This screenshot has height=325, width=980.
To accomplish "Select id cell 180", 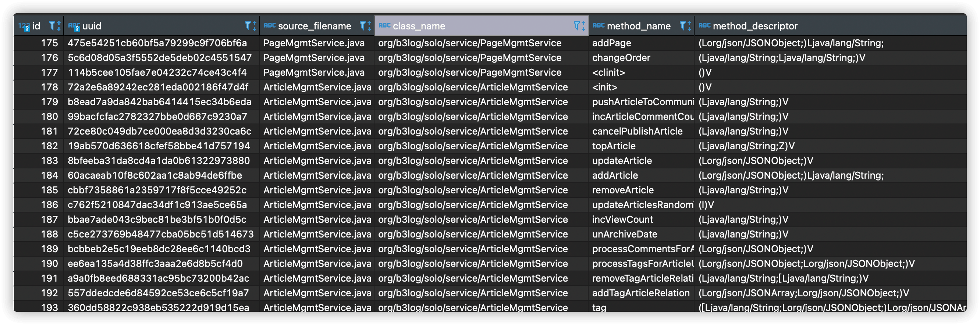I will [39, 117].
